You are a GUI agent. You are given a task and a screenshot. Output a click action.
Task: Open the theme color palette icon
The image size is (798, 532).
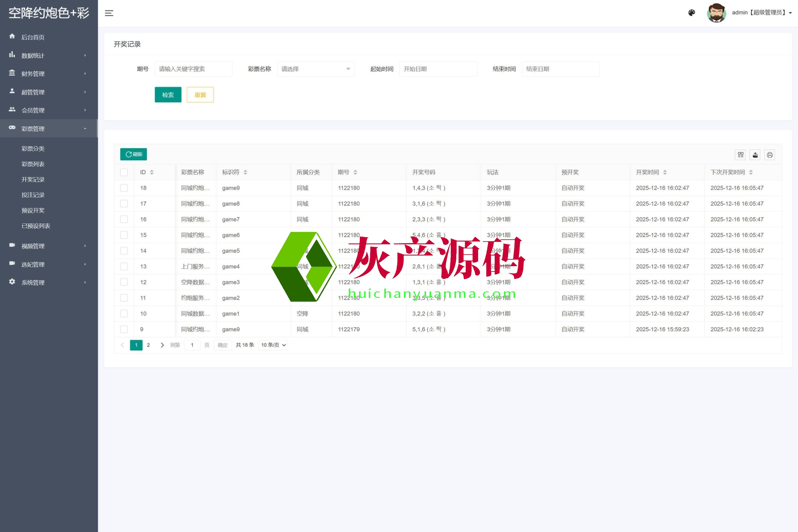(x=691, y=13)
